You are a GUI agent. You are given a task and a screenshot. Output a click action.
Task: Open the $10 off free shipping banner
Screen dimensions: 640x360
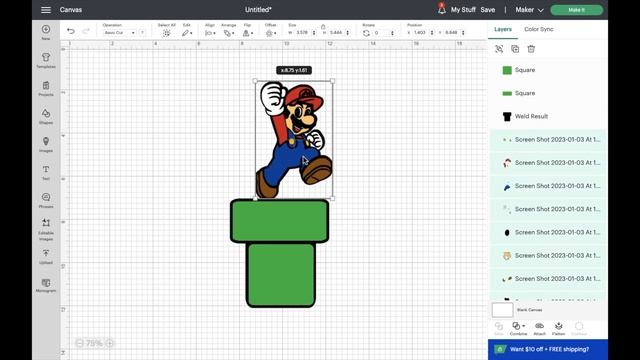point(548,349)
